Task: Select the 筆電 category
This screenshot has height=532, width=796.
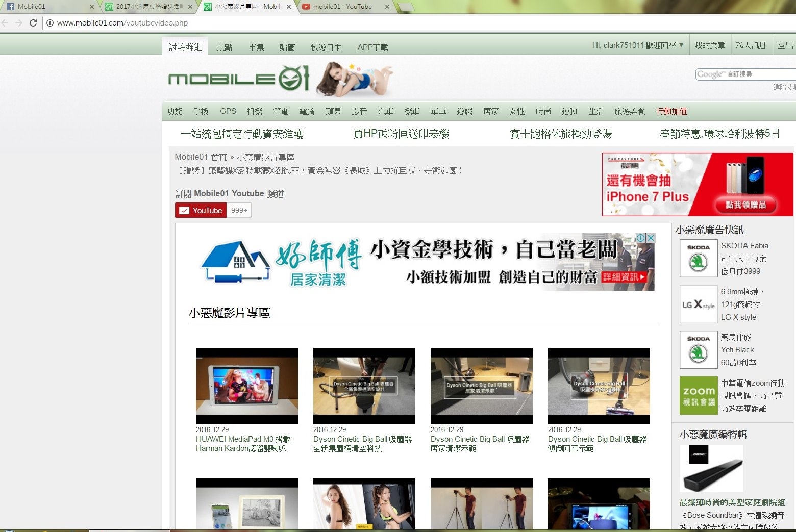Action: click(281, 111)
